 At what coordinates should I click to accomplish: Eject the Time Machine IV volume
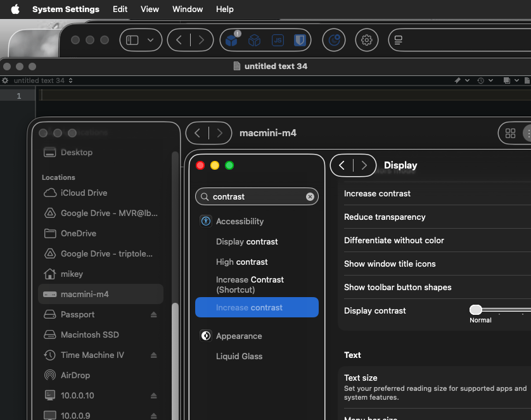(x=154, y=355)
